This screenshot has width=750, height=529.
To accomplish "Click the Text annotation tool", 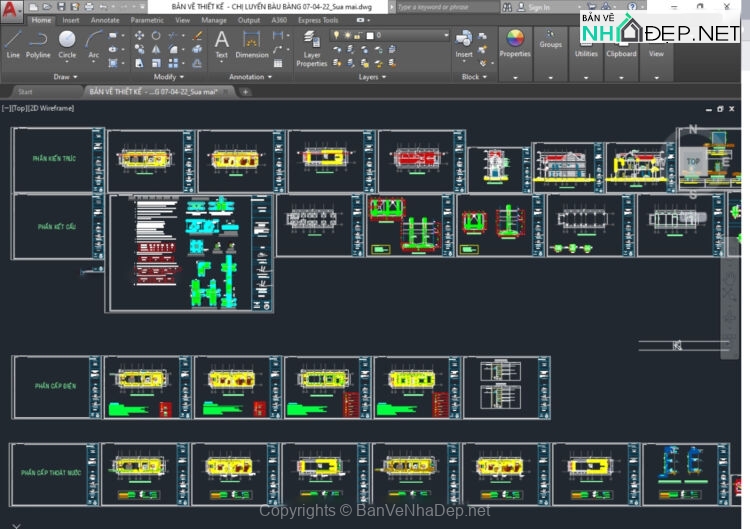I will (x=221, y=42).
